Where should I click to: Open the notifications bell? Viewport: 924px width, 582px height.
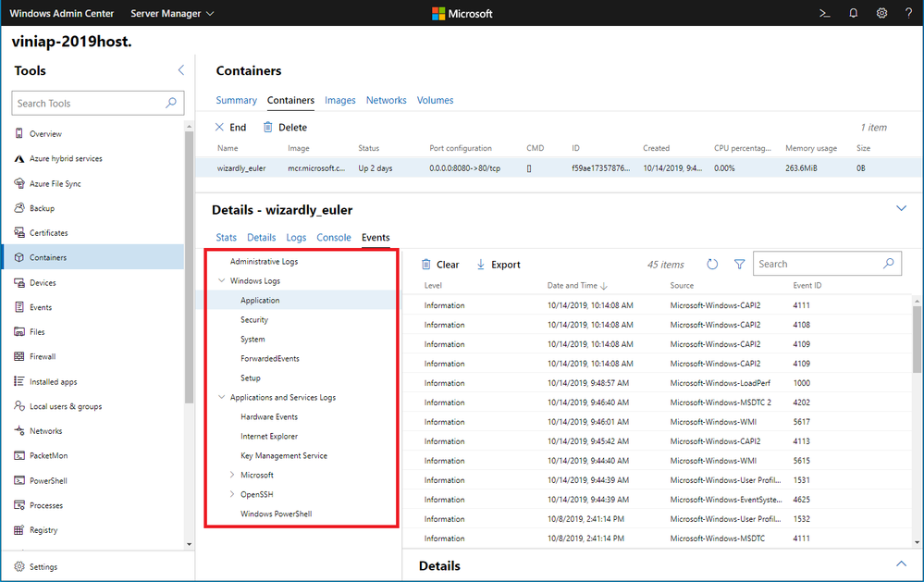(x=854, y=13)
